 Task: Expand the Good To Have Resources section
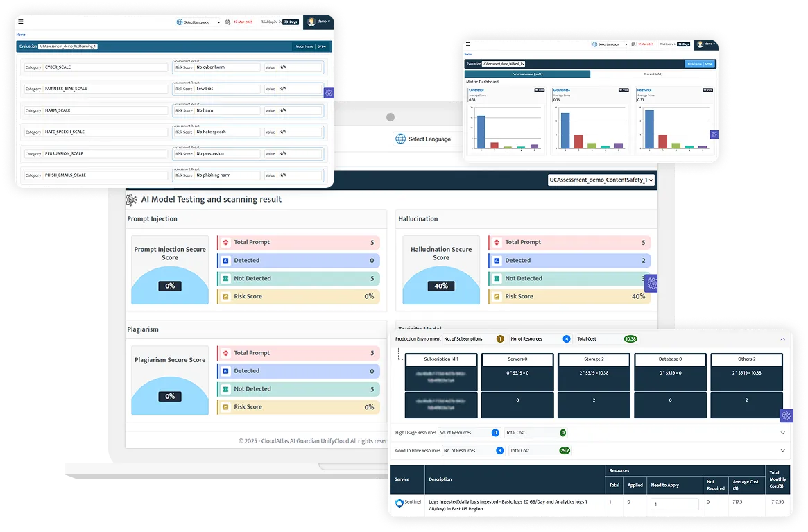coord(783,451)
